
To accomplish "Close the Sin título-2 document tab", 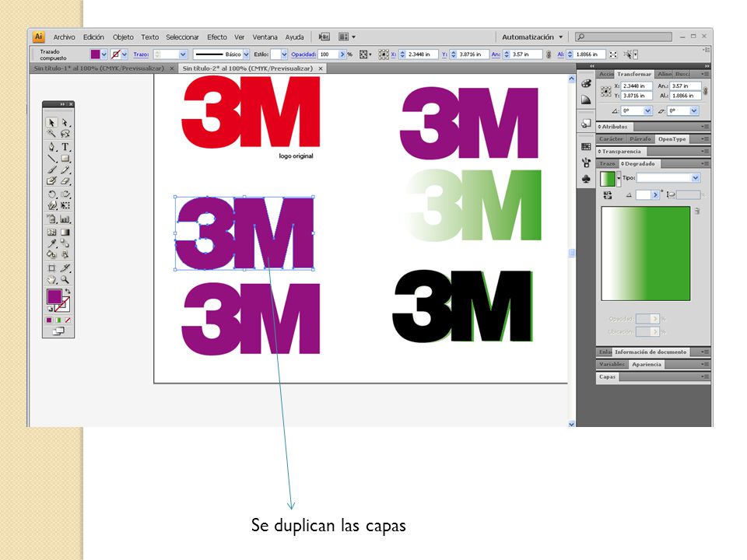I will tap(321, 68).
